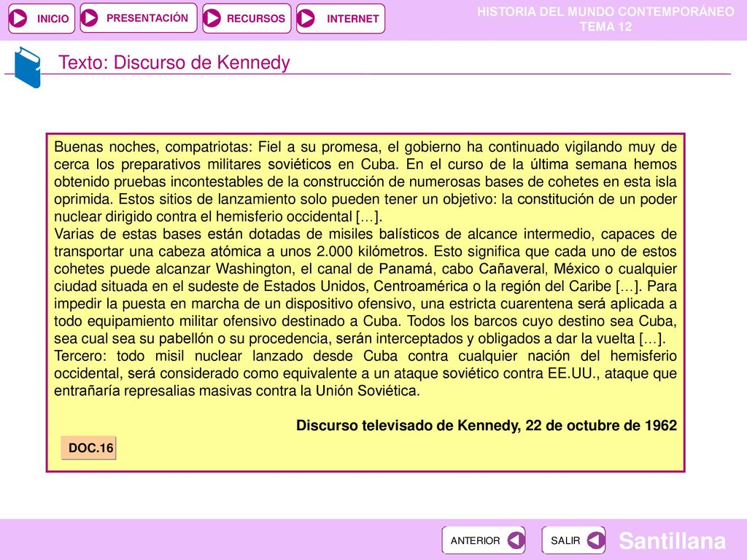This screenshot has height=560, width=747.
Task: Click the line starting 'Varias de estas bases'
Action: tap(365, 234)
